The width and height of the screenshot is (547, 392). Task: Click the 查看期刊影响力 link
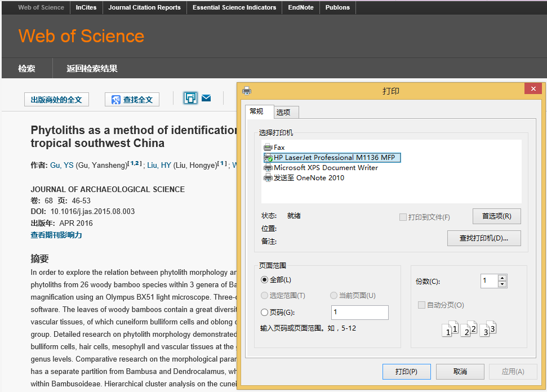(x=56, y=235)
